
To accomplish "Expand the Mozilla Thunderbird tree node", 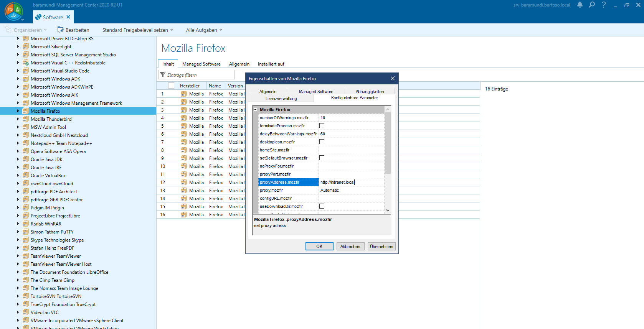I will click(x=18, y=119).
